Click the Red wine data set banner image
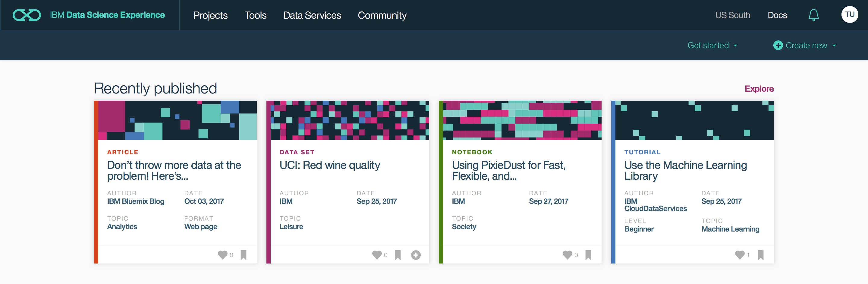Screen dimensions: 868x284 (350, 120)
